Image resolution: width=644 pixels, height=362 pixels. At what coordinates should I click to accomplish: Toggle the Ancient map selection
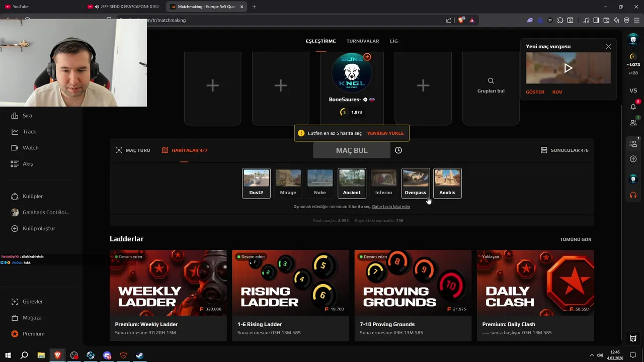coord(352,183)
